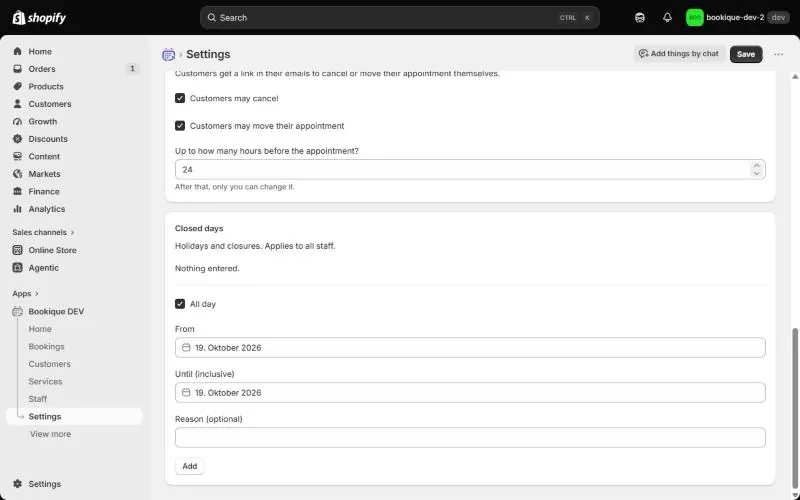Open the notifications bell
800x500 pixels.
(667, 18)
